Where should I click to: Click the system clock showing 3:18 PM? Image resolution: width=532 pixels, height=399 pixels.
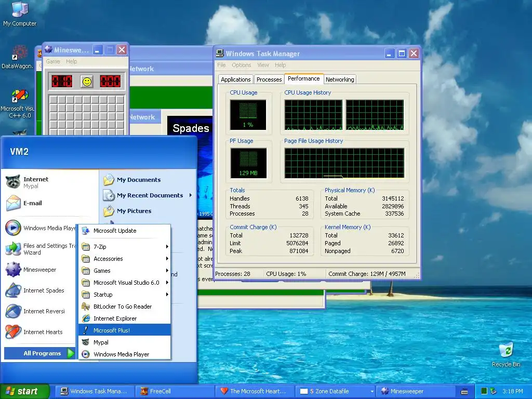click(513, 391)
